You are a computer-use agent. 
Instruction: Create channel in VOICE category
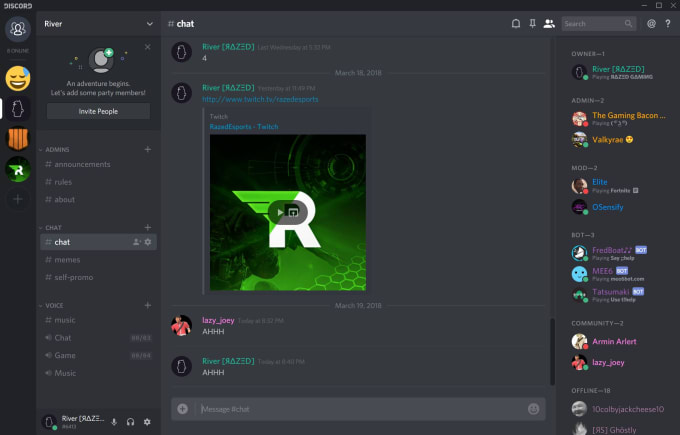tap(148, 305)
